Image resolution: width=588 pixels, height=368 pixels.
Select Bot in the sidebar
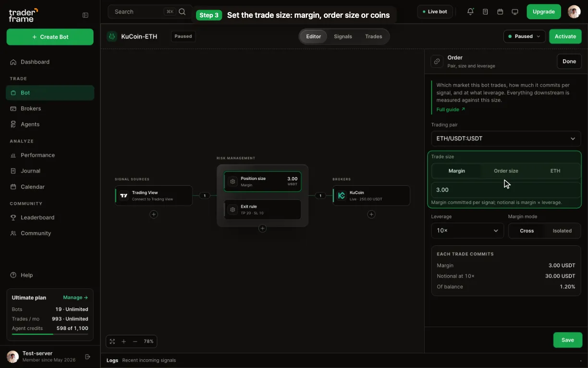(x=50, y=93)
